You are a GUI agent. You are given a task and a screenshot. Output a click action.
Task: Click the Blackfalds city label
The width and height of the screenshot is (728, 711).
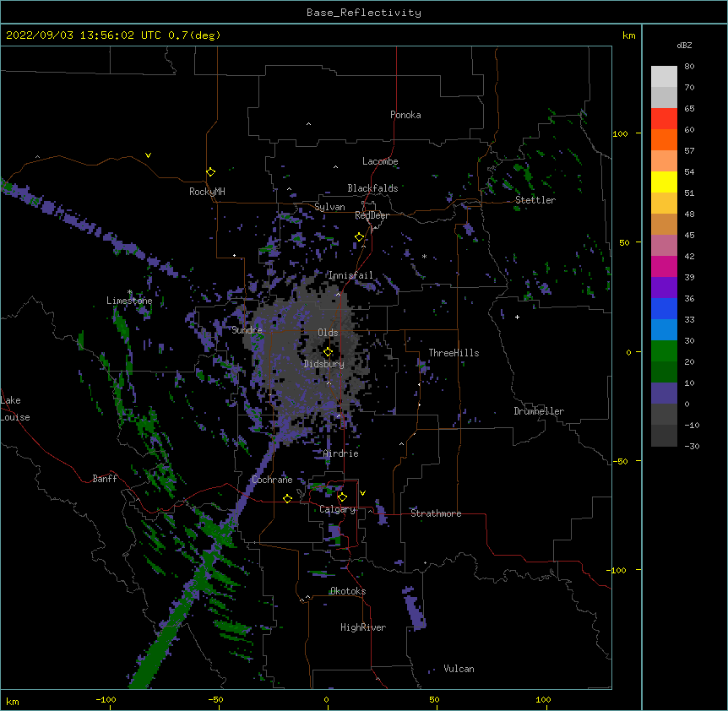point(372,188)
